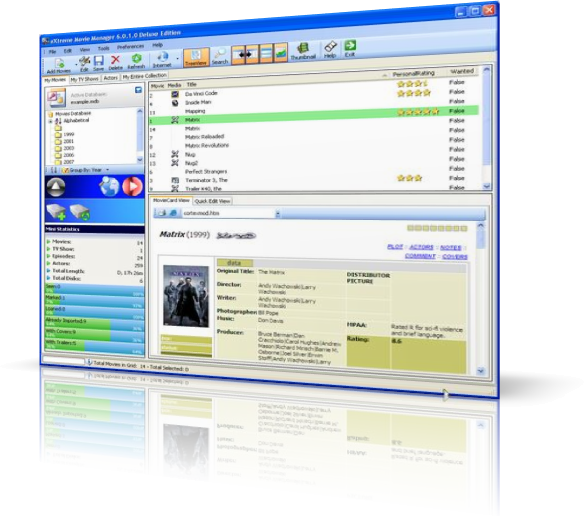Switch to the Quick Edit View tab
The image size is (584, 516).
(x=212, y=201)
